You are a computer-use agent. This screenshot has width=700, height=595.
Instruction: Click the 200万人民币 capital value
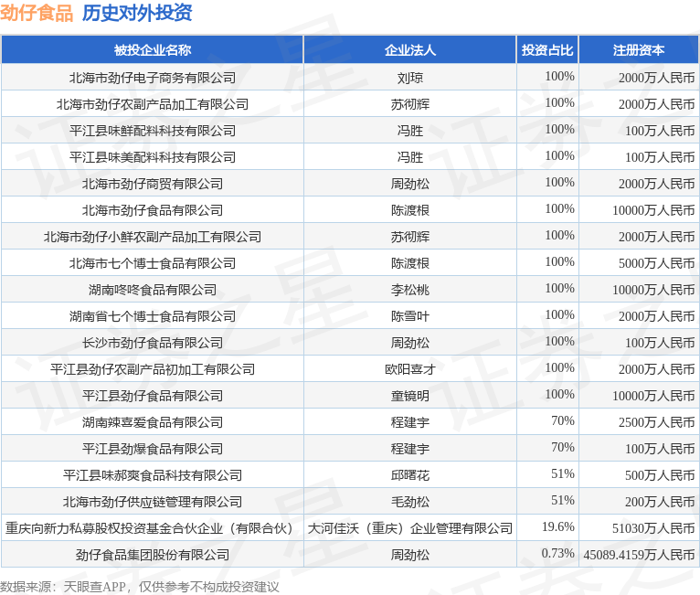[x=660, y=502]
